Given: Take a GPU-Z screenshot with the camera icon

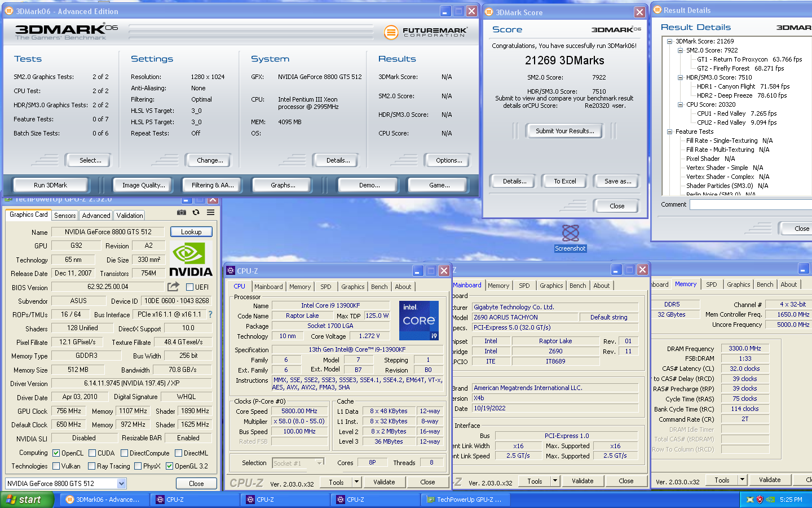Looking at the screenshot, I should click(182, 213).
